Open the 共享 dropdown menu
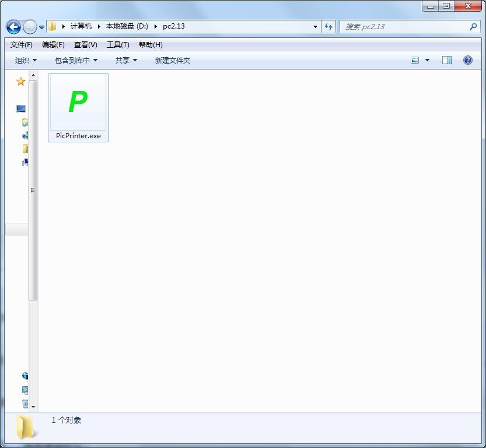The image size is (486, 448). coord(126,61)
